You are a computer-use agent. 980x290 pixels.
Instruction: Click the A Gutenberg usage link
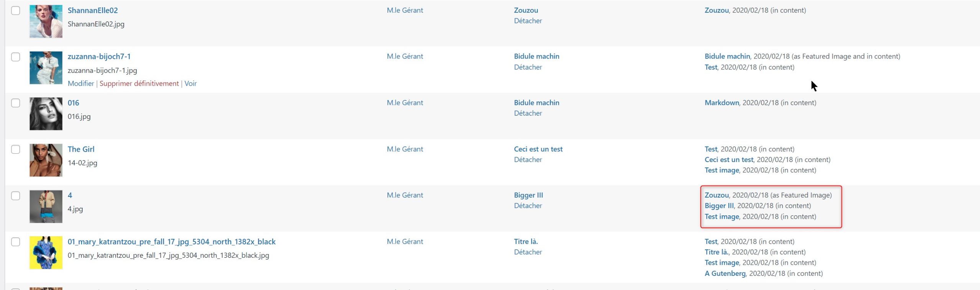coord(725,274)
